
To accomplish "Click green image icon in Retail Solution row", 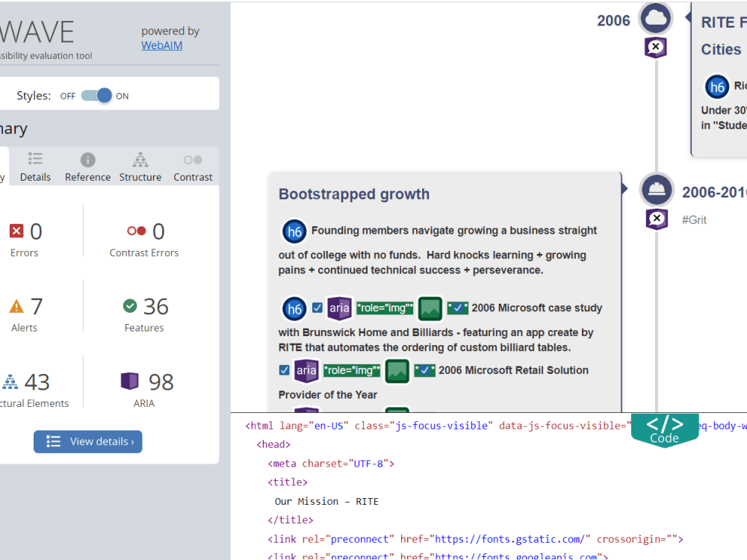I will pyautogui.click(x=397, y=370).
